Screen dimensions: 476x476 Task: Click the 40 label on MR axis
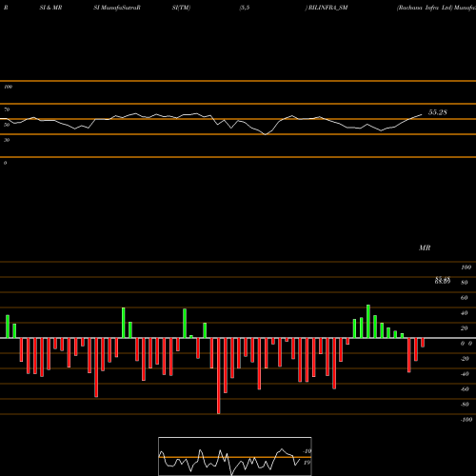coord(465,313)
